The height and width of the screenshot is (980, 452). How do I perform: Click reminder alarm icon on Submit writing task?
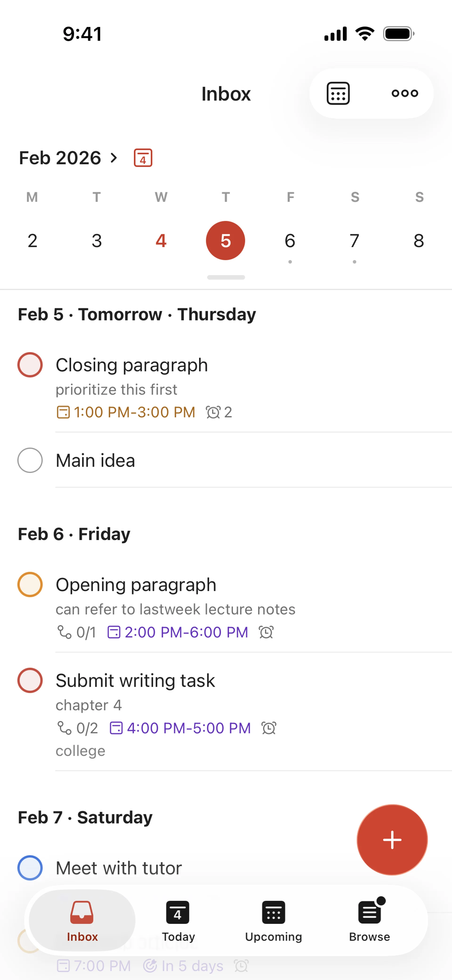point(269,728)
